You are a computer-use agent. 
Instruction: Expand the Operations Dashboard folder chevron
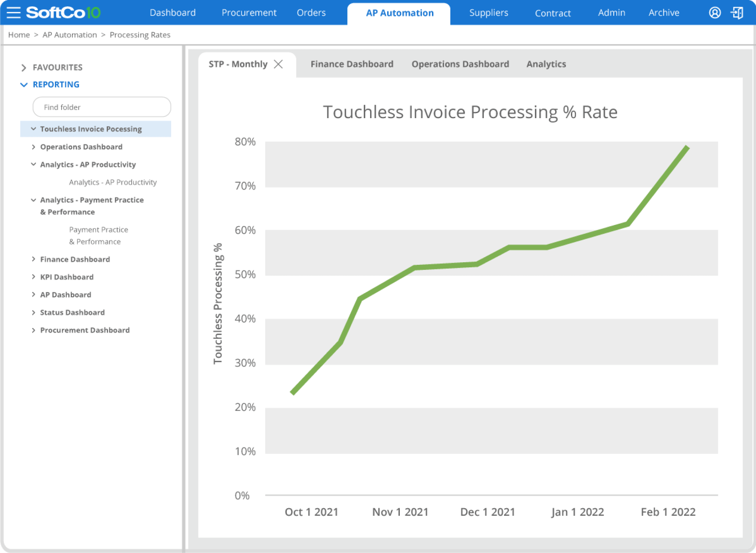pos(33,147)
